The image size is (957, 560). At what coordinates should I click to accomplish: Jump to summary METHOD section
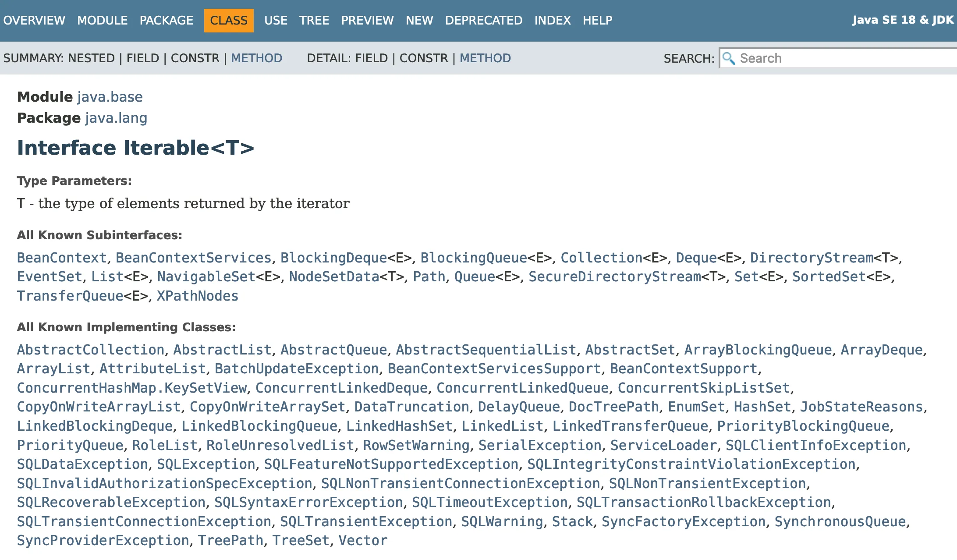(257, 58)
